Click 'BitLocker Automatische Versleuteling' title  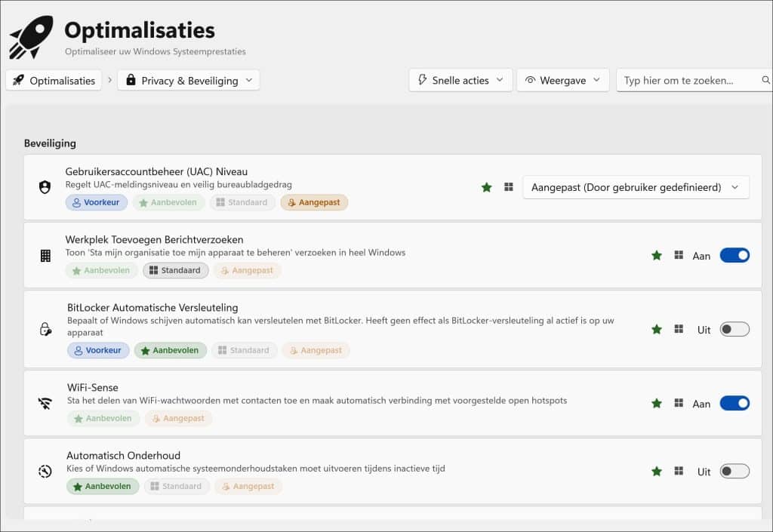[x=152, y=307]
